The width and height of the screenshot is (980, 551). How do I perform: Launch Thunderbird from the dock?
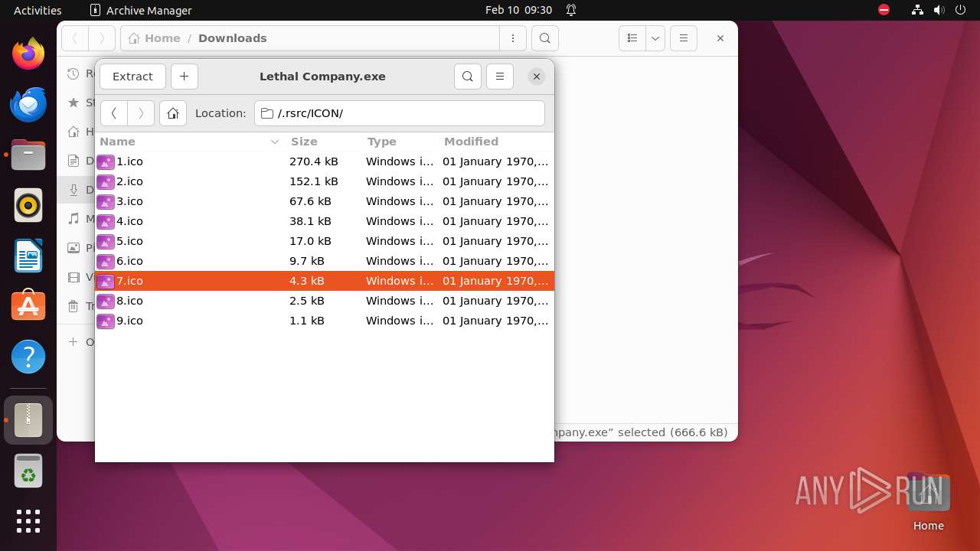(x=28, y=104)
